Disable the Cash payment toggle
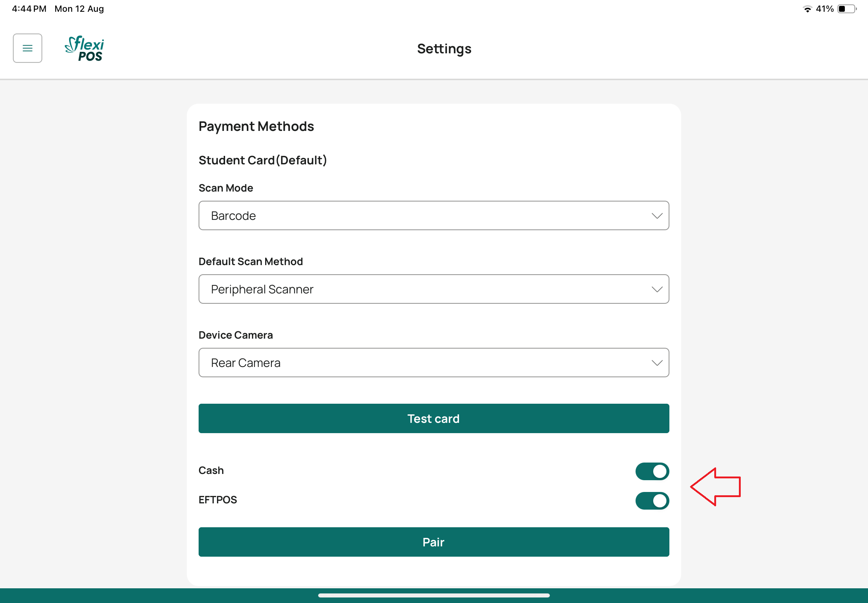 652,471
